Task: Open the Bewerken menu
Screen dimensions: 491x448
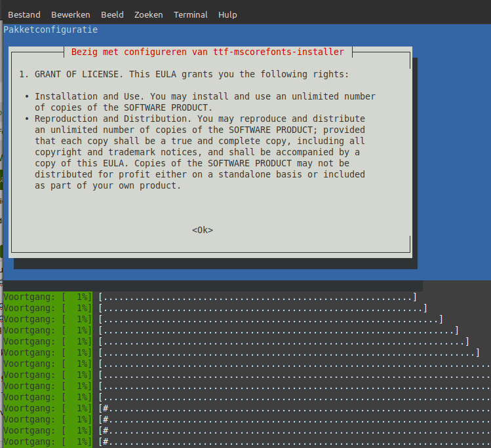Action: 70,14
